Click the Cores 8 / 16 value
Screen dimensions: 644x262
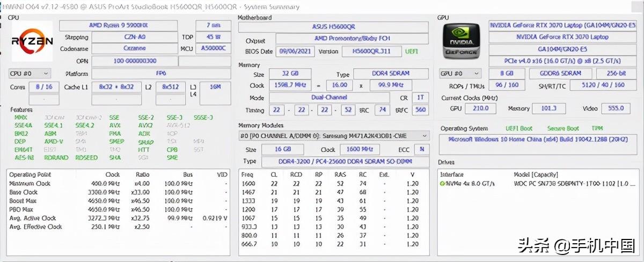click(44, 87)
